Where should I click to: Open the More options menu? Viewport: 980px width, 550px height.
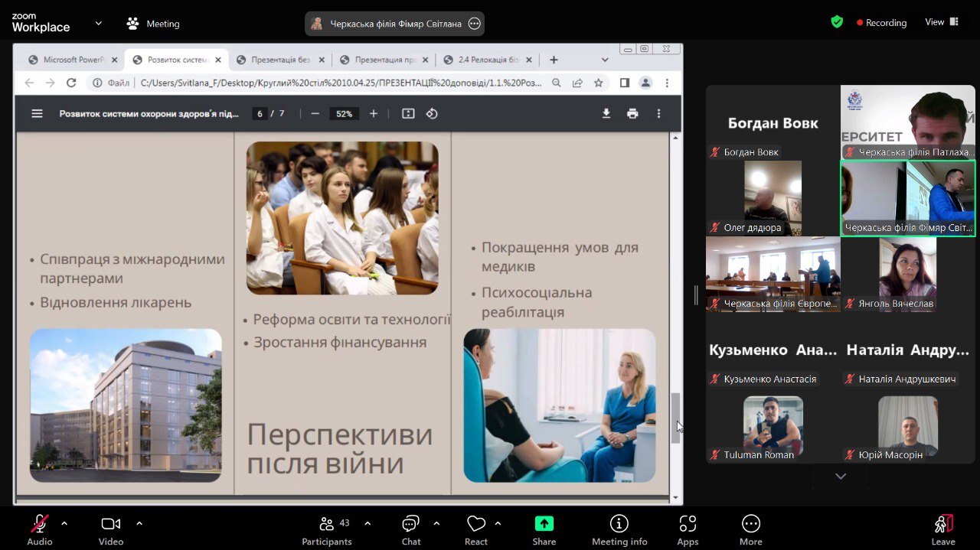(x=750, y=529)
